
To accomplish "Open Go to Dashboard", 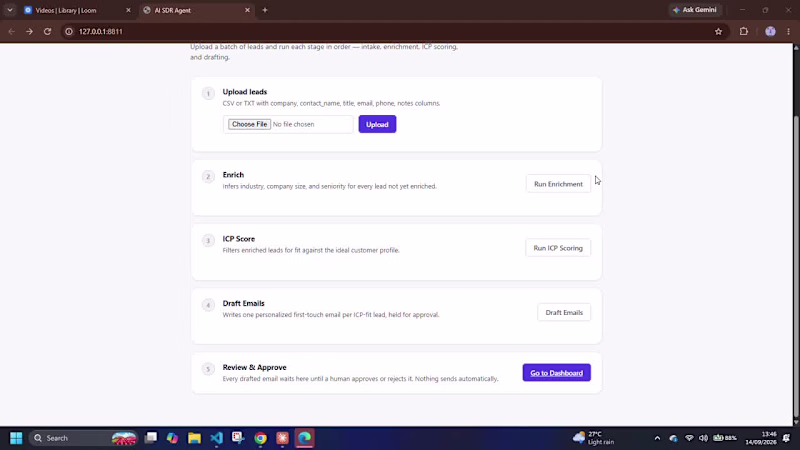I will 556,372.
